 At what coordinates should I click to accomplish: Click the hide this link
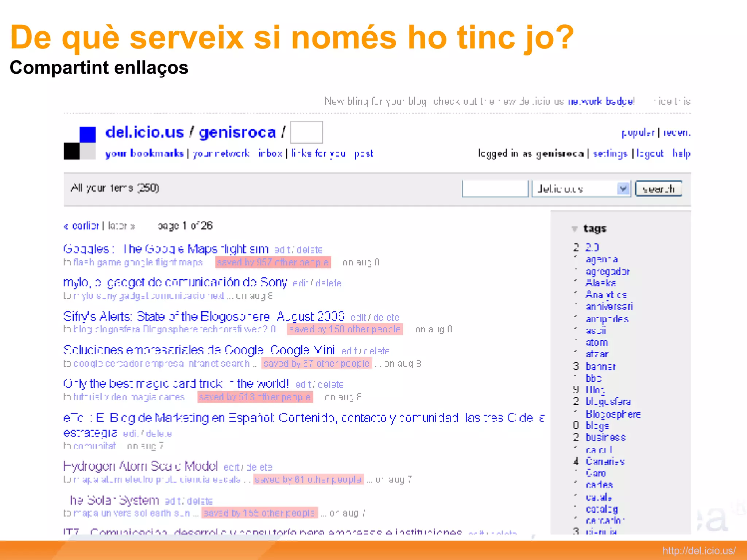coord(673,101)
